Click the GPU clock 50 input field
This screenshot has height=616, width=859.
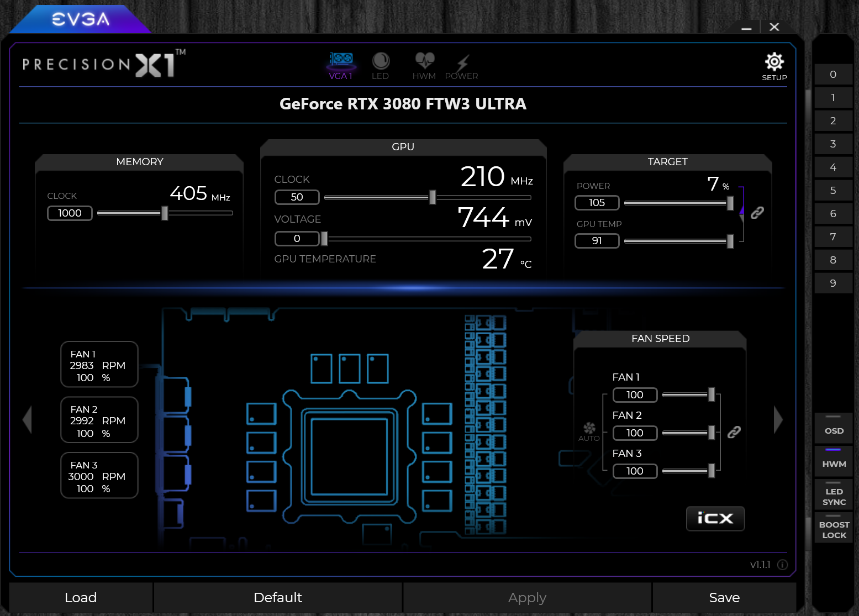tap(297, 197)
